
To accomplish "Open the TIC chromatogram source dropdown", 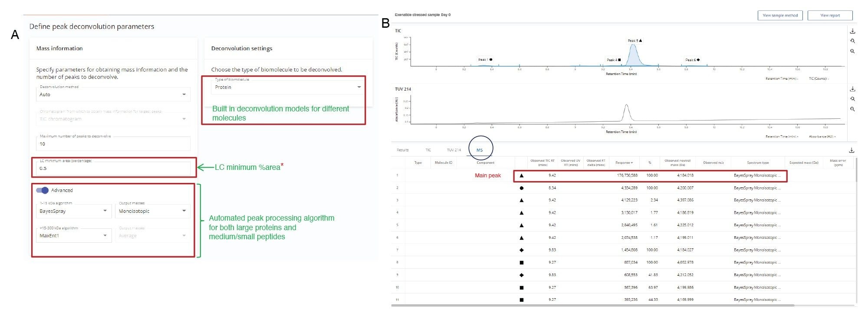I will (113, 119).
